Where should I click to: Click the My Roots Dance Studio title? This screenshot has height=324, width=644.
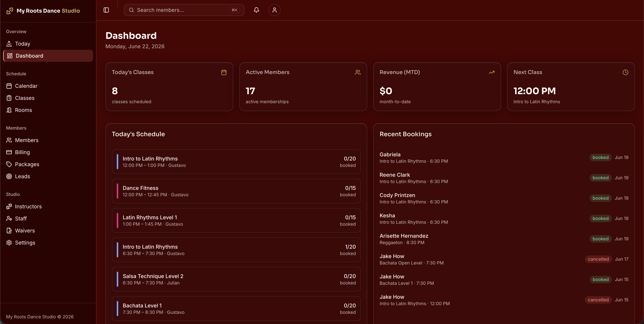coord(48,11)
